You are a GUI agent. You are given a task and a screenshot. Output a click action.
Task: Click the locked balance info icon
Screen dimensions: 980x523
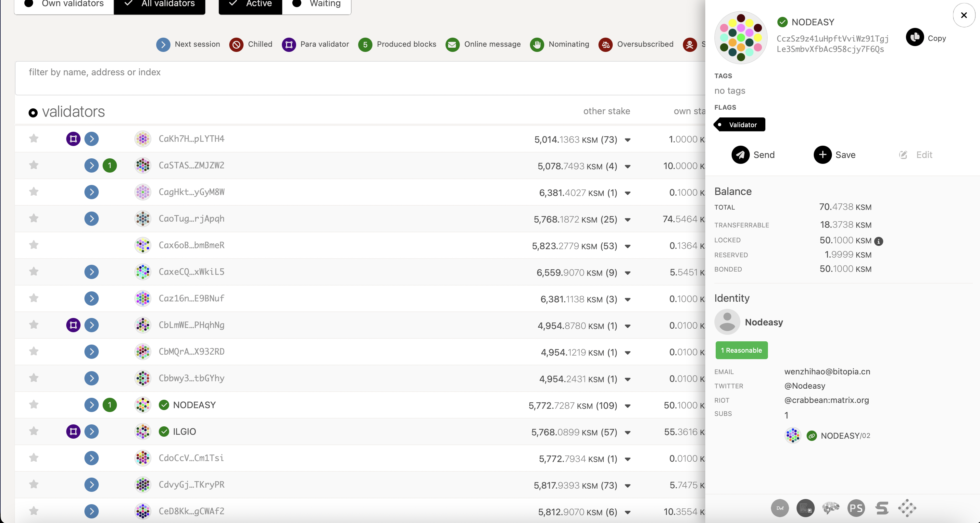pos(878,241)
